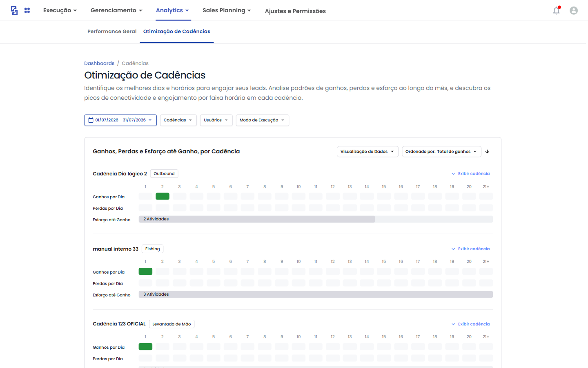This screenshot has width=588, height=368.
Task: Open Visualização de Dados dropdown
Action: point(367,152)
